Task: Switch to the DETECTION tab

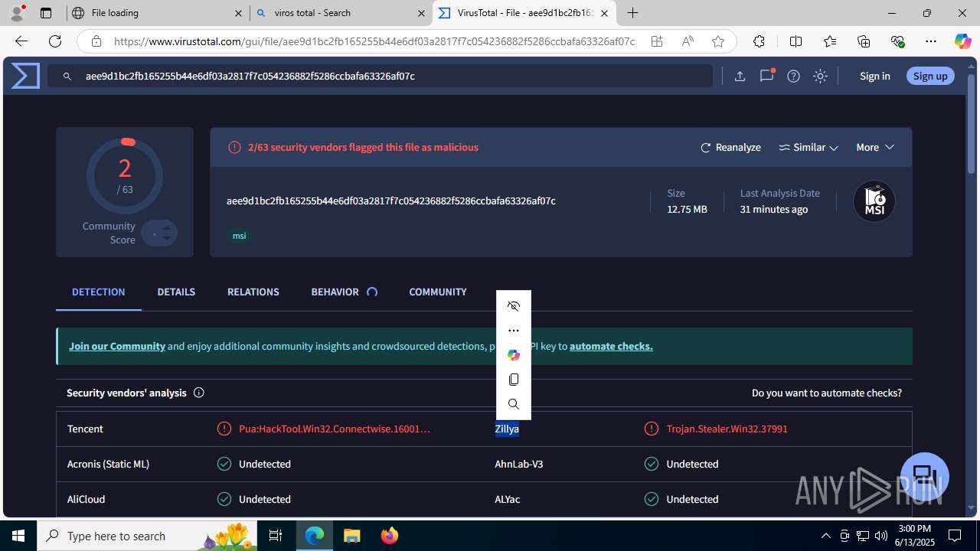Action: [x=99, y=292]
